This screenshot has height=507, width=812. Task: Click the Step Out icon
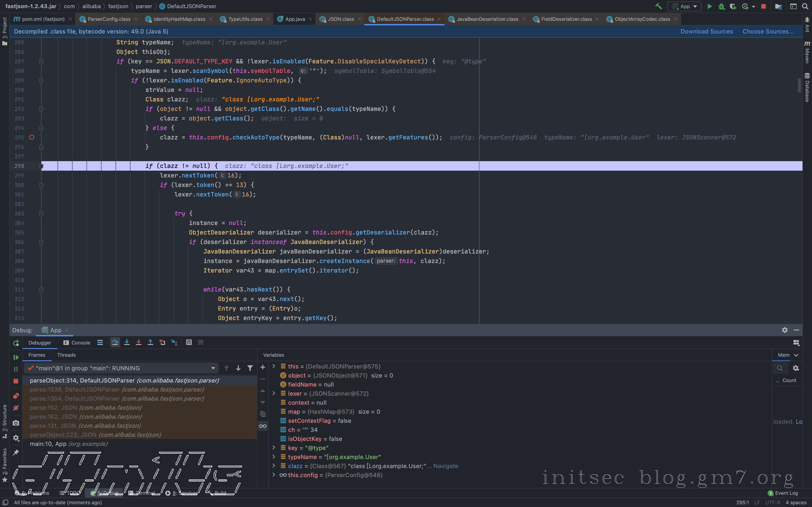point(150,342)
